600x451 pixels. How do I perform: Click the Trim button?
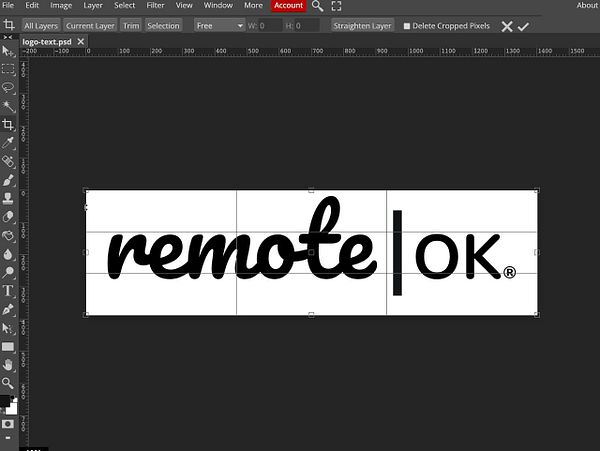point(131,26)
